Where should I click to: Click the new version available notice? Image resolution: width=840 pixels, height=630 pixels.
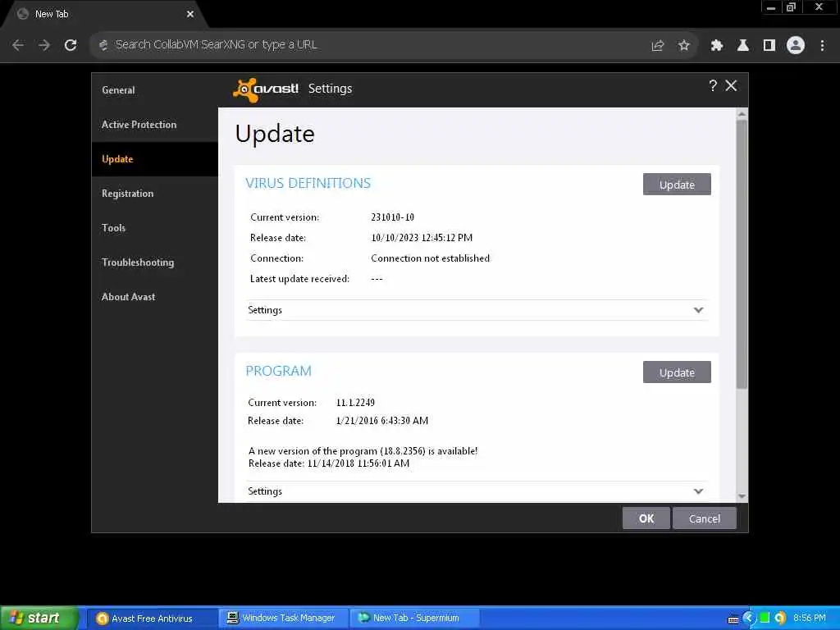pyautogui.click(x=363, y=451)
